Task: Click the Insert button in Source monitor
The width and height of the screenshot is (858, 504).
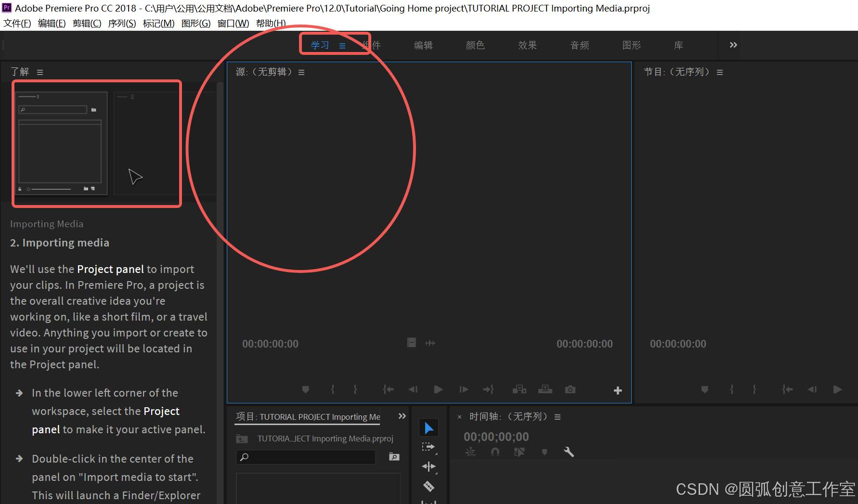Action: [x=519, y=389]
